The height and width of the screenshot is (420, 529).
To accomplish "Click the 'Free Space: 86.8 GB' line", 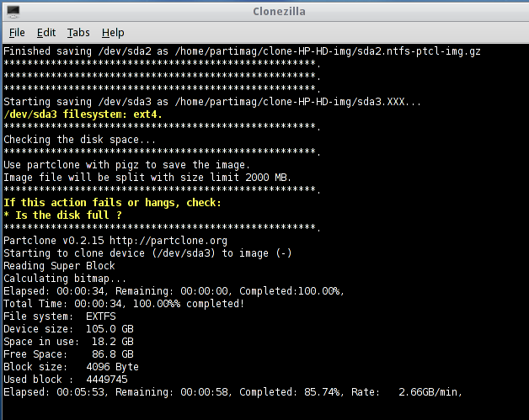I will click(x=68, y=354).
